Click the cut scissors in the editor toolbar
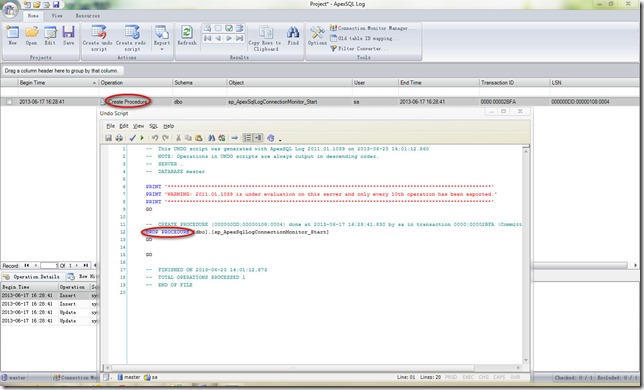This screenshot has height=390, width=644. 178,138
